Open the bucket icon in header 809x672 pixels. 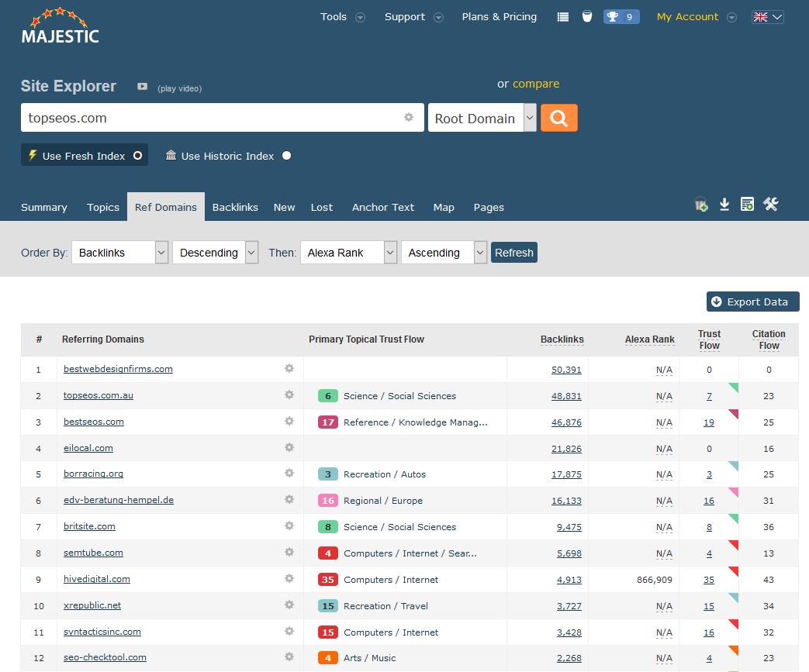point(587,16)
